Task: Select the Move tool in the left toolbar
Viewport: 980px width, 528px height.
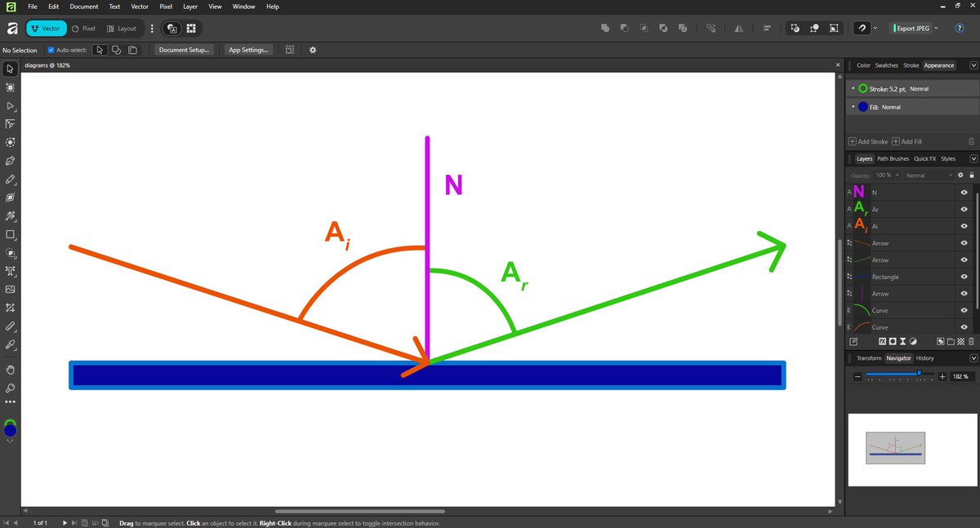Action: coord(10,69)
